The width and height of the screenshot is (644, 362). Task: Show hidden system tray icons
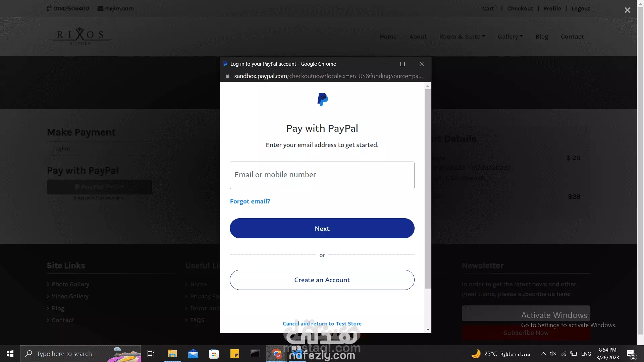[543, 354]
